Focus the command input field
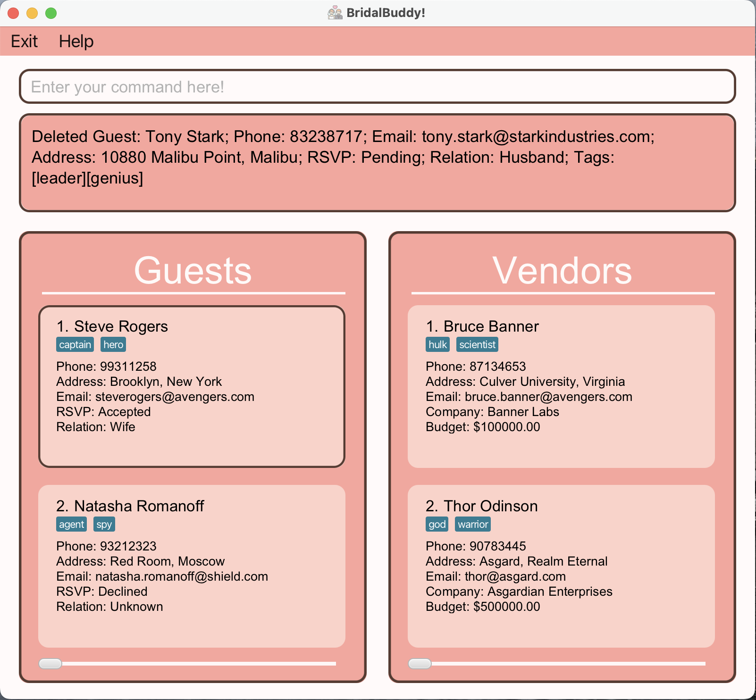This screenshot has width=756, height=700. point(378,86)
